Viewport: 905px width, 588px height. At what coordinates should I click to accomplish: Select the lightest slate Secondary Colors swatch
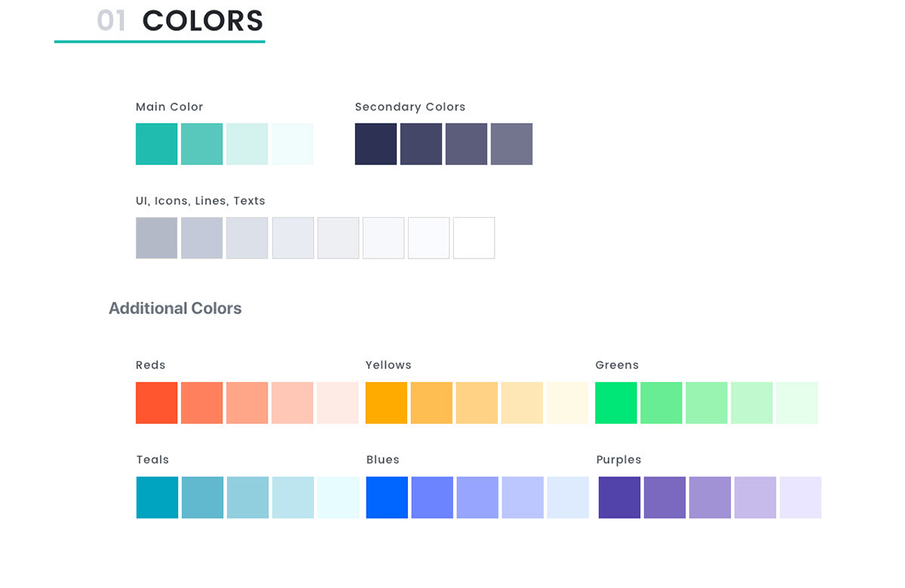coord(511,144)
